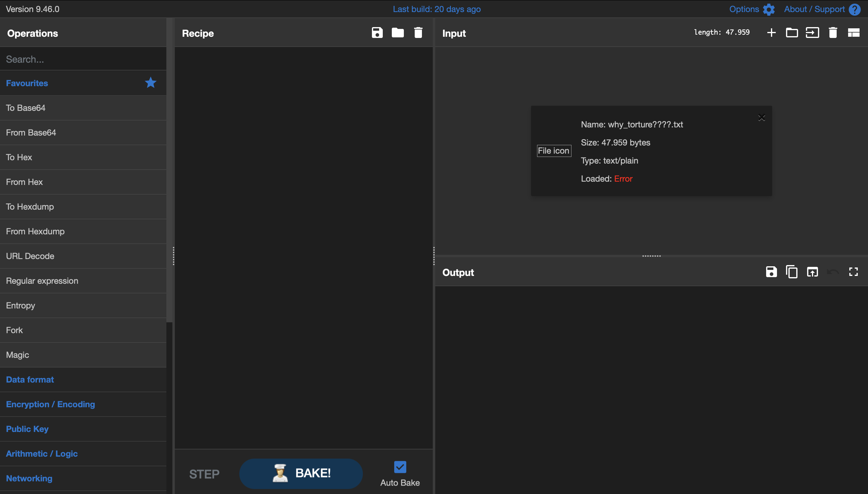868x494 pixels.
Task: Select the To Hex operation
Action: point(83,158)
